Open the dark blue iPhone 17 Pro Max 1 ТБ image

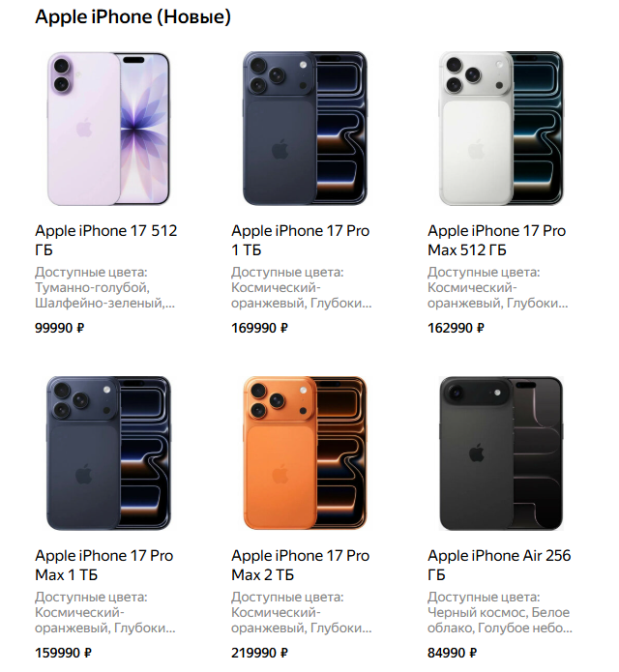[x=108, y=453]
